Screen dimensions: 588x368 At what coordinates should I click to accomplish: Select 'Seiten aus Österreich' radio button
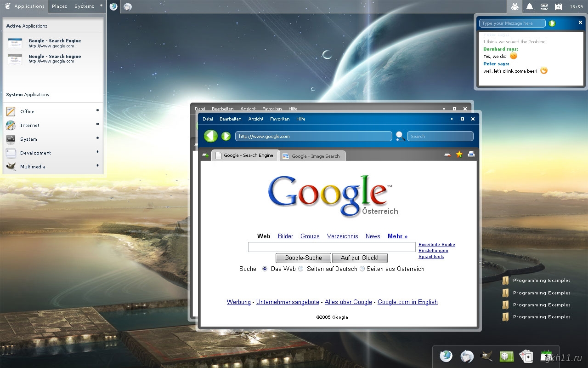[x=362, y=269]
